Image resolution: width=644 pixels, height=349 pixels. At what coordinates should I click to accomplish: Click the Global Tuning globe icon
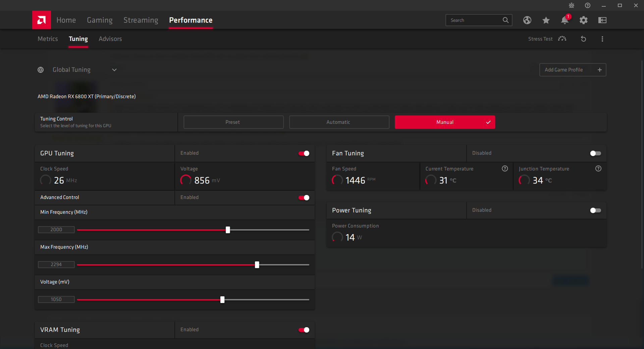click(x=41, y=70)
